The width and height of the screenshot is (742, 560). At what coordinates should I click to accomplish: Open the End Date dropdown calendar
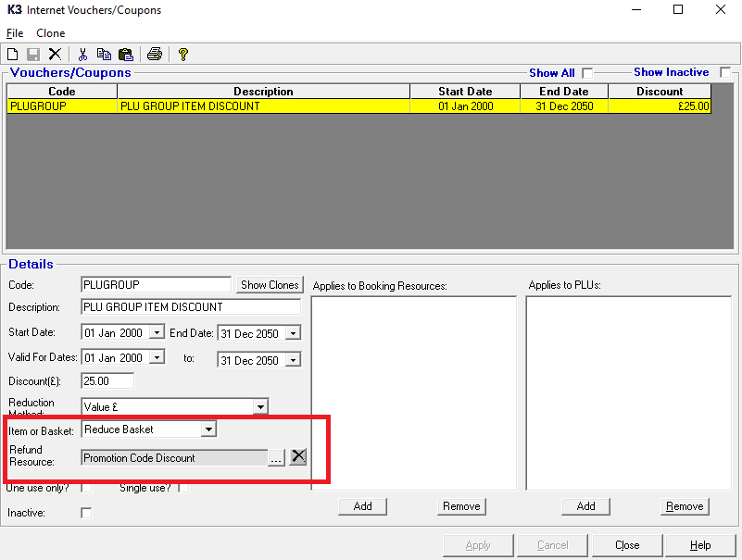click(293, 333)
